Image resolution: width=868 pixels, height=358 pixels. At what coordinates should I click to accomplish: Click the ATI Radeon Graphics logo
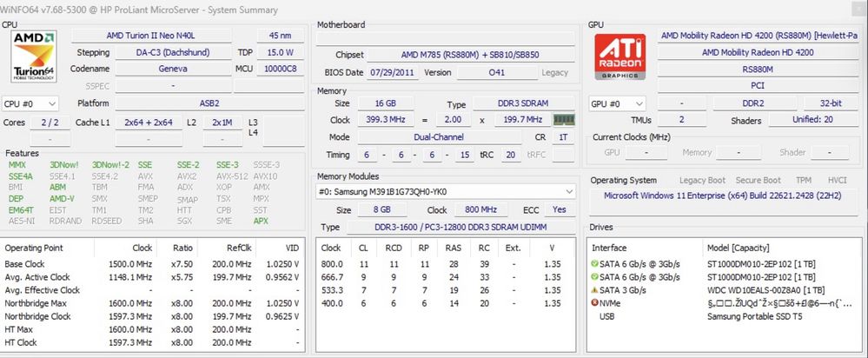(x=620, y=56)
